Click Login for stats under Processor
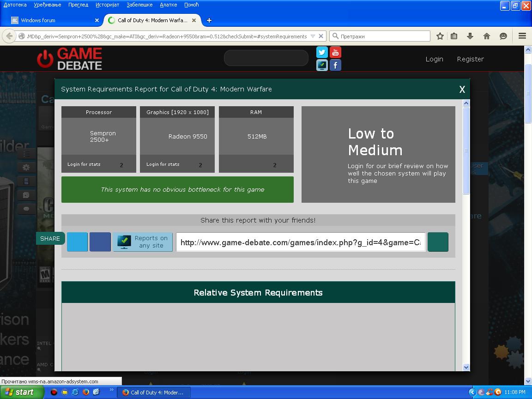This screenshot has height=399, width=532. pyautogui.click(x=84, y=164)
